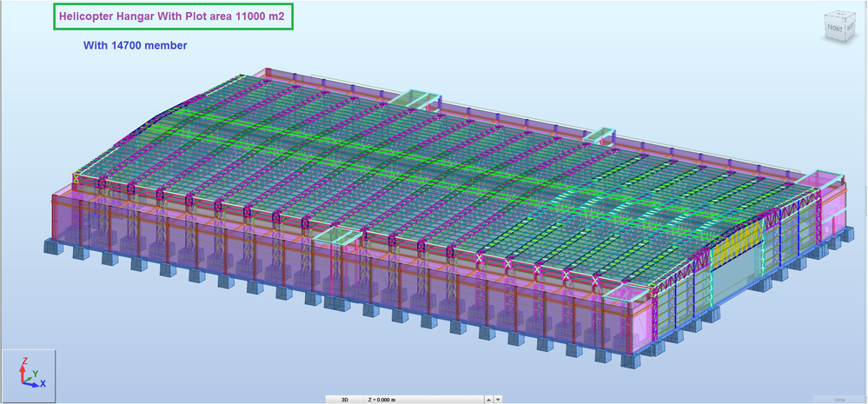Raise work plane level with up arrow

pyautogui.click(x=489, y=399)
